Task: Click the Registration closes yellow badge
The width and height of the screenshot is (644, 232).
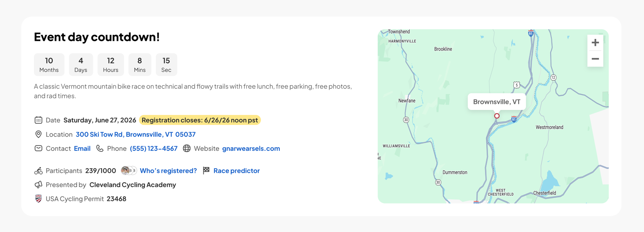Action: point(200,120)
